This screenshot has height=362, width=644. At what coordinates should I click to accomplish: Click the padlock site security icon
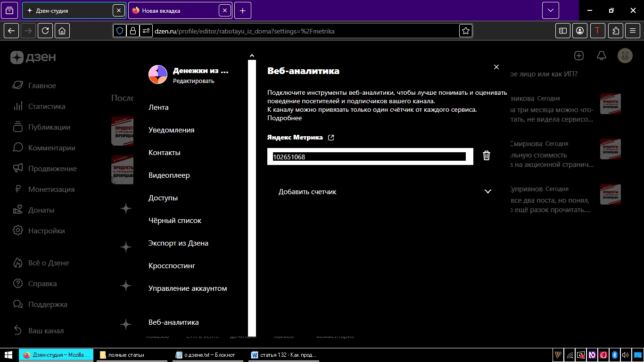133,31
